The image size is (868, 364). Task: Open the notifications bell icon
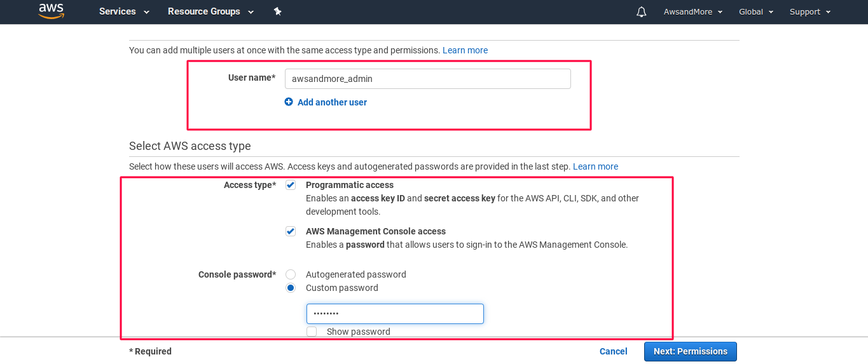(642, 12)
